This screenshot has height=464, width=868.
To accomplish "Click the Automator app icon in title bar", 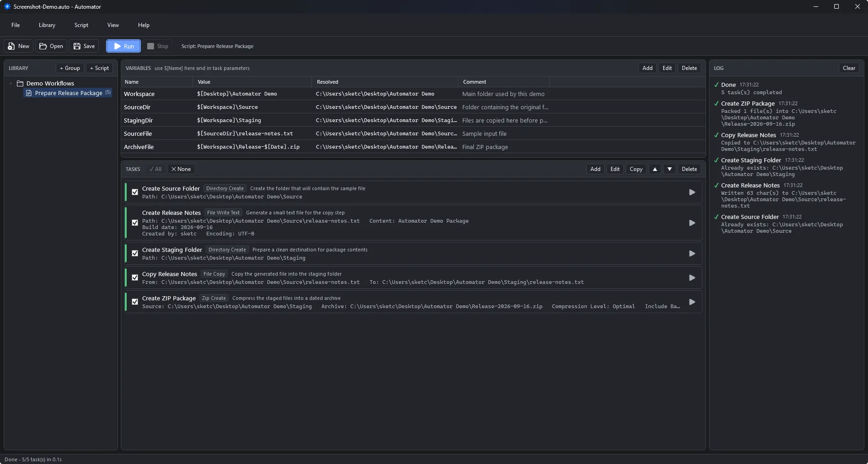I will coord(7,6).
